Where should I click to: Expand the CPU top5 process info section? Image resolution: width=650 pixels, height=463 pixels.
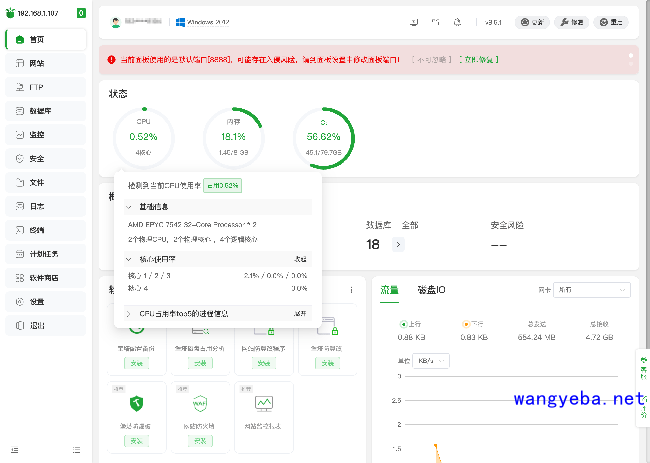click(128, 313)
